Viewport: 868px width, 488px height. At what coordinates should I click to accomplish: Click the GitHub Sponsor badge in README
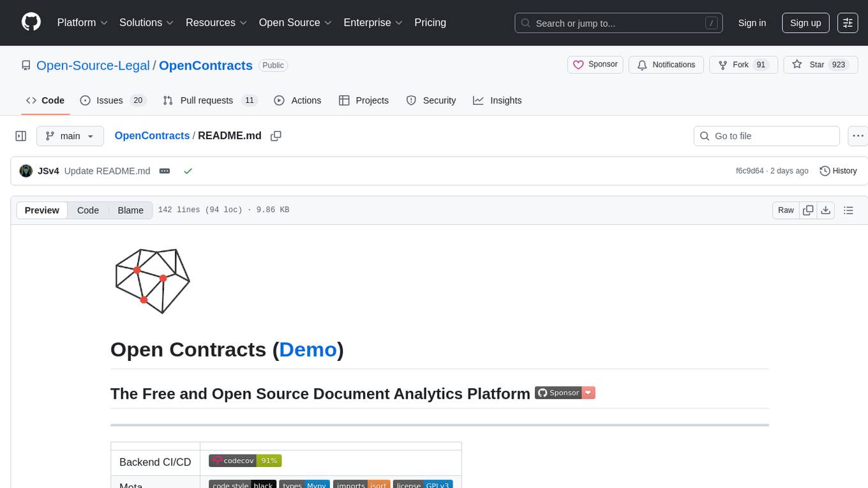(x=565, y=393)
